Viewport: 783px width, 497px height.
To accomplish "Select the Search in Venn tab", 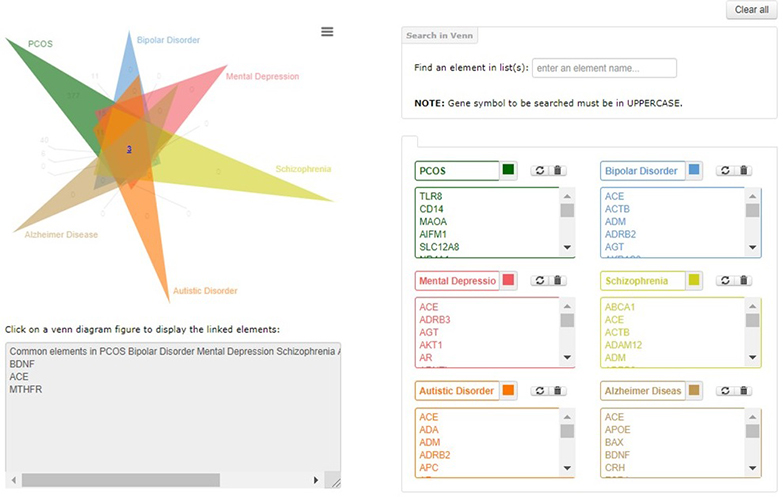I will click(440, 36).
